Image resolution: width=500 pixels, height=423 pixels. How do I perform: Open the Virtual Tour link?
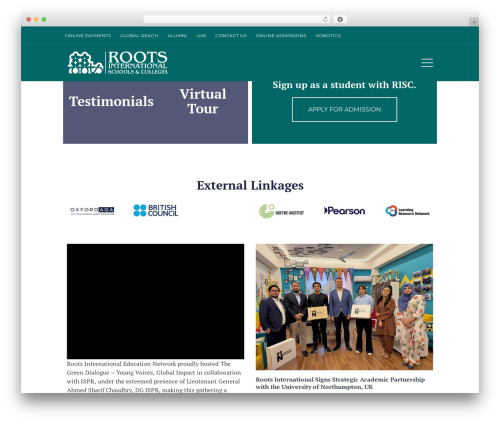point(203,101)
